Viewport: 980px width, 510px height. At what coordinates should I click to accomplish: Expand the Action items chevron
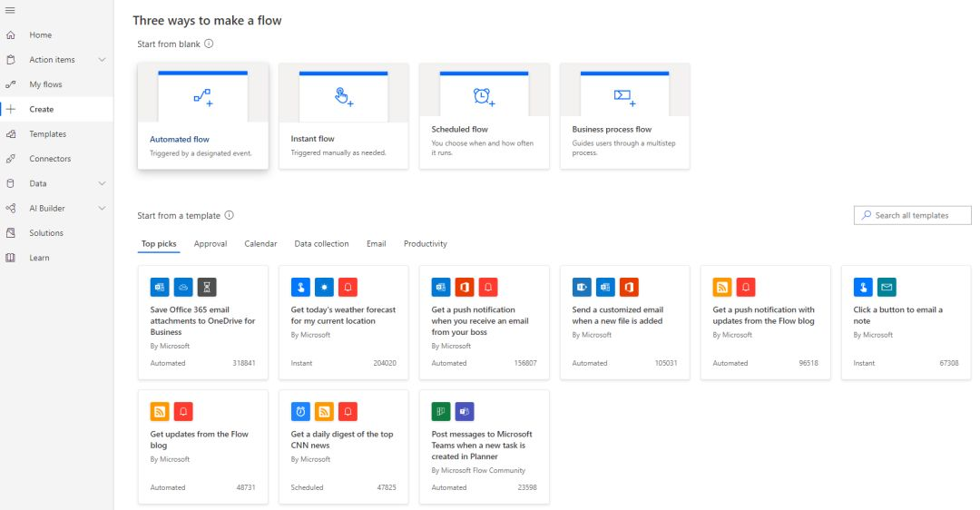pos(102,60)
